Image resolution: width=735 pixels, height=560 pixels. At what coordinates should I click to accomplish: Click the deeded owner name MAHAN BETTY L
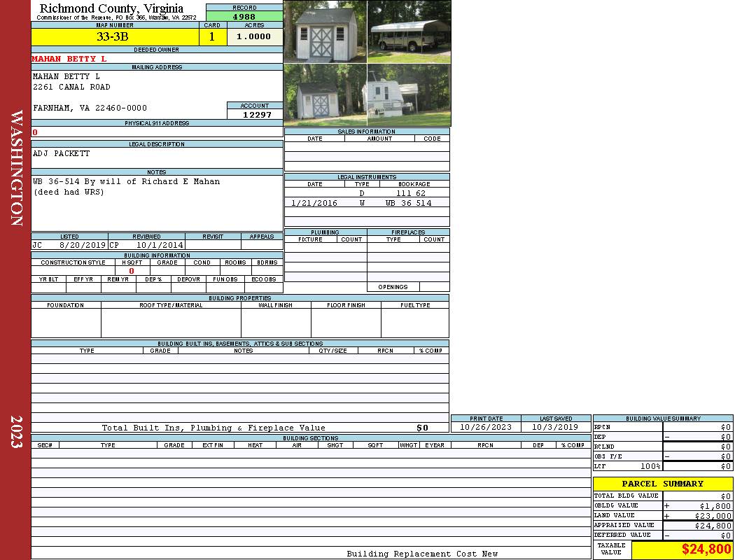coord(70,59)
